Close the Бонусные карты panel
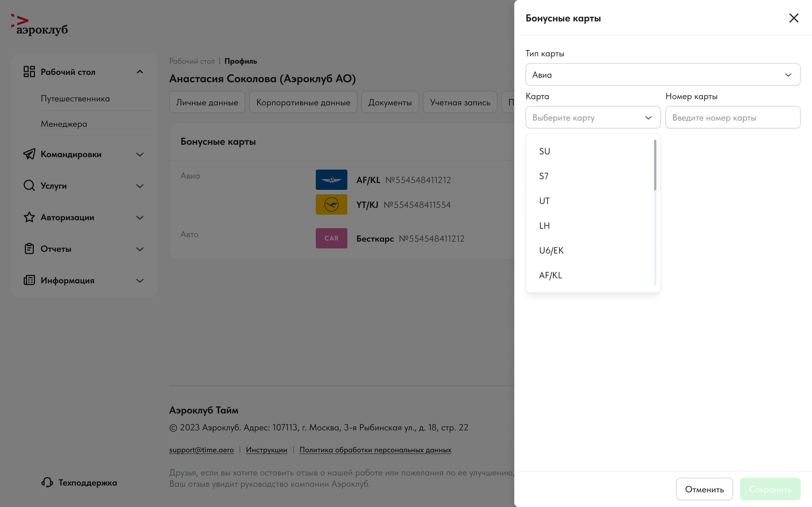 pos(794,18)
